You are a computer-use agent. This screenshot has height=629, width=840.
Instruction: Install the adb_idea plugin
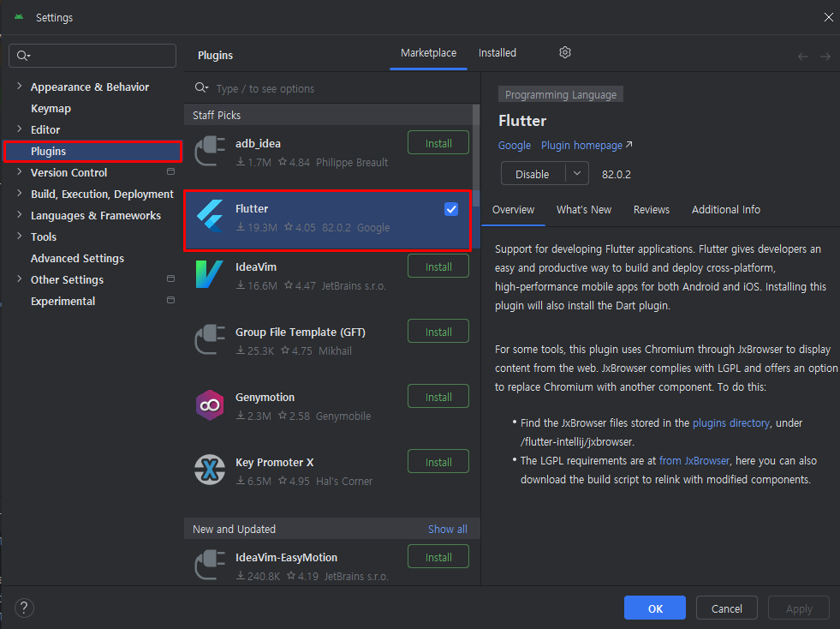tap(438, 143)
